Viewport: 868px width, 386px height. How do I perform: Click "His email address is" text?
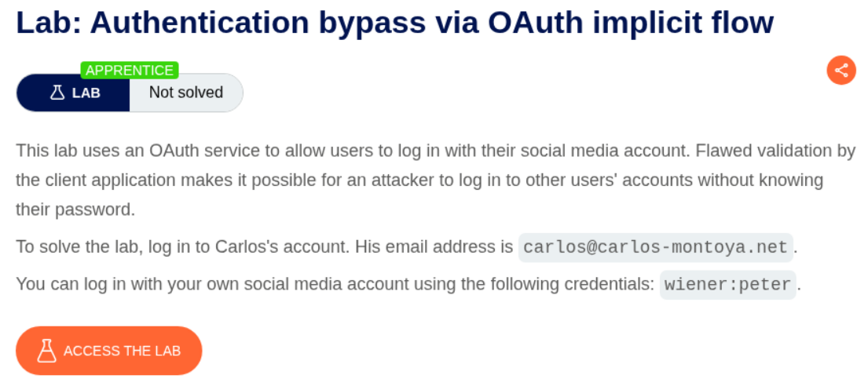[434, 247]
